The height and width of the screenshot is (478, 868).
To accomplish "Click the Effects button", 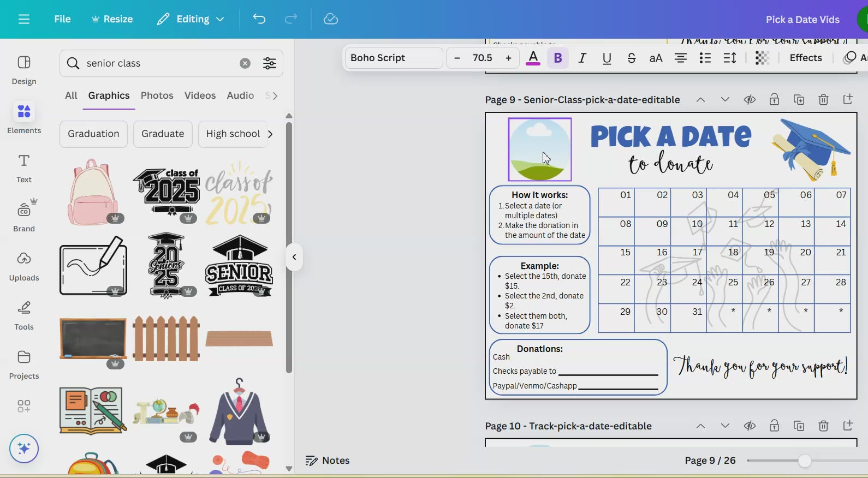I will (x=805, y=58).
